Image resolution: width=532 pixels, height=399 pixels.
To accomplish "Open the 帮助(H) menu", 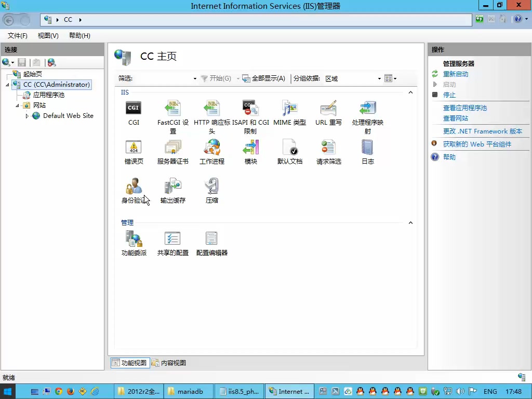I will (x=79, y=36).
